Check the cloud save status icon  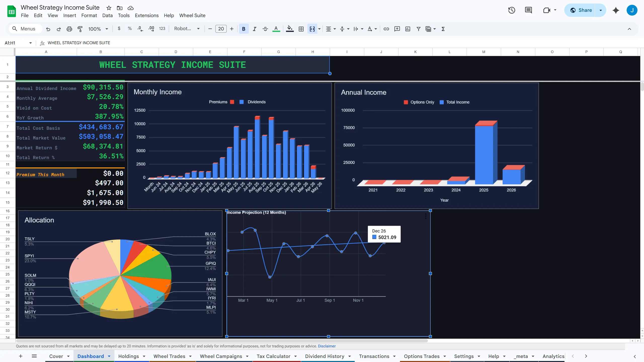pos(131,8)
